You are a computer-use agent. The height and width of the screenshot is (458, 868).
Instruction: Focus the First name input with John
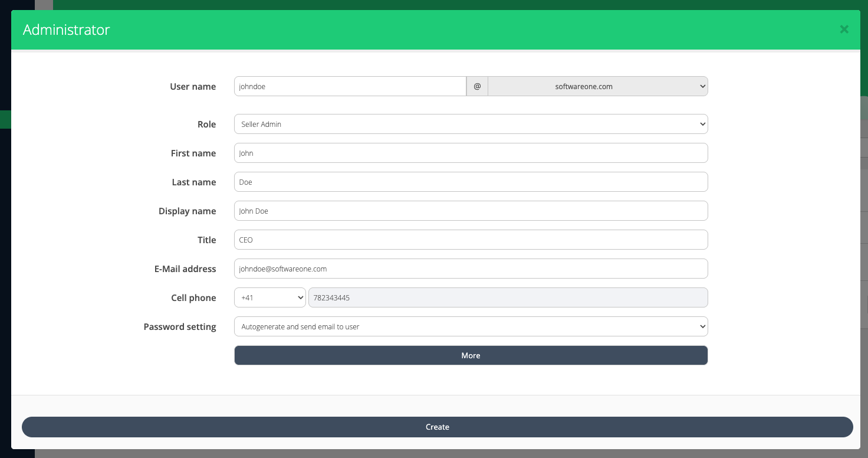[x=471, y=153]
